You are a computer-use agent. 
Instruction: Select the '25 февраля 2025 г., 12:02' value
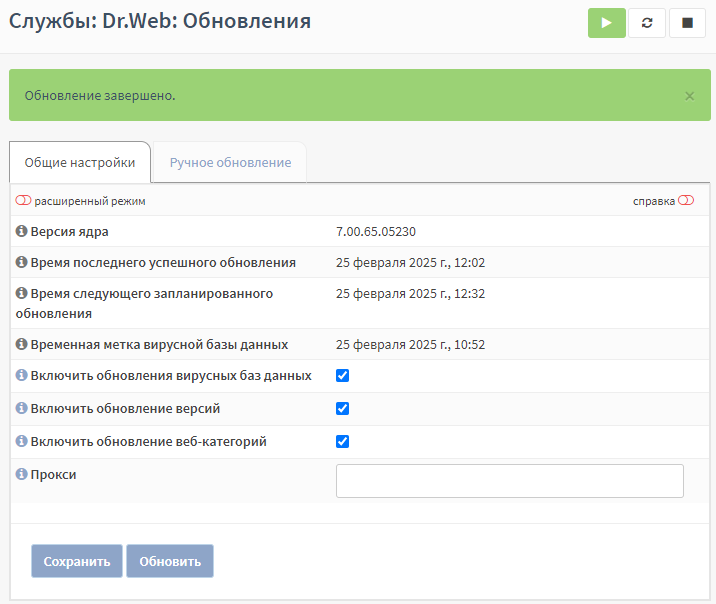click(411, 263)
